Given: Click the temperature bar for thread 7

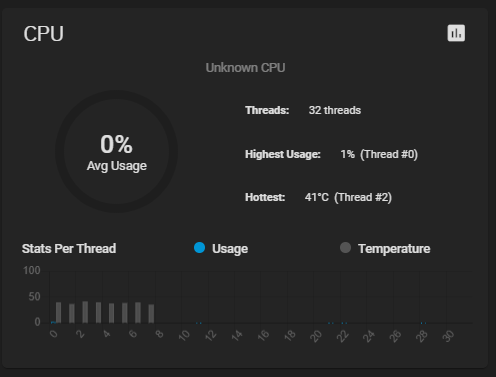Looking at the screenshot, I should tap(151, 313).
